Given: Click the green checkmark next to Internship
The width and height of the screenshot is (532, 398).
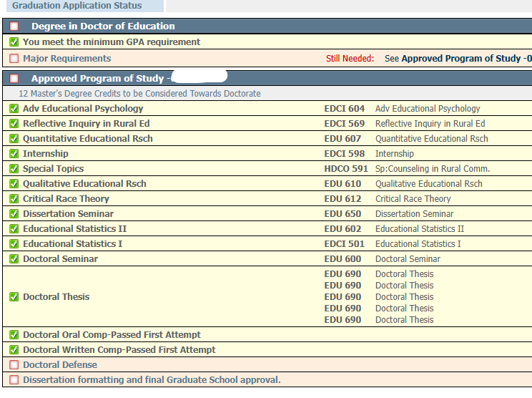Looking at the screenshot, I should (14, 154).
